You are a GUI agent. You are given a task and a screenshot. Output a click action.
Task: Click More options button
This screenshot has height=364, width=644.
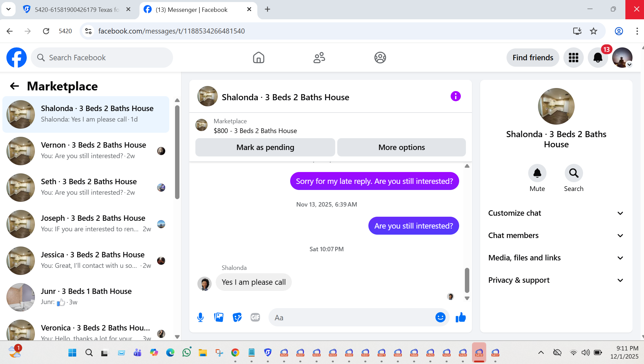402,147
